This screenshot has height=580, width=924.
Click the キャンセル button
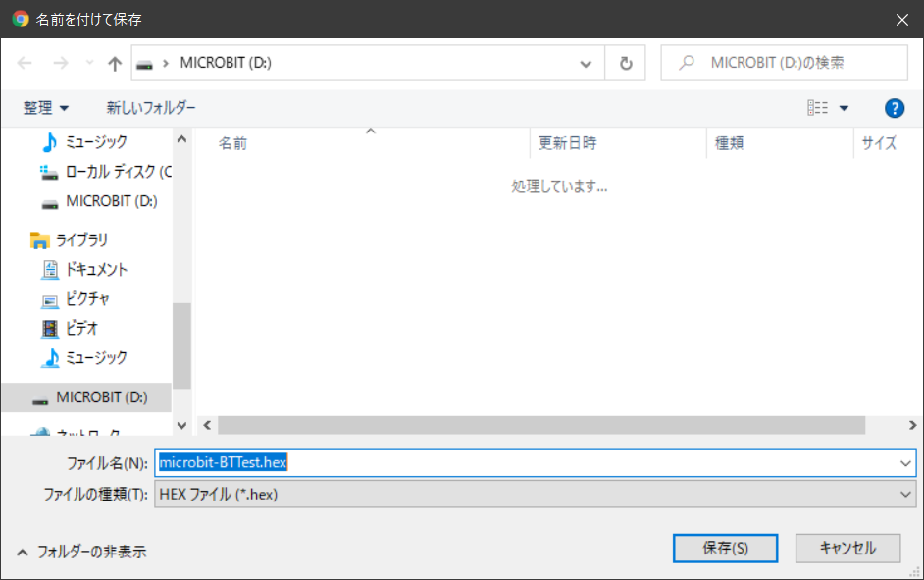click(847, 548)
